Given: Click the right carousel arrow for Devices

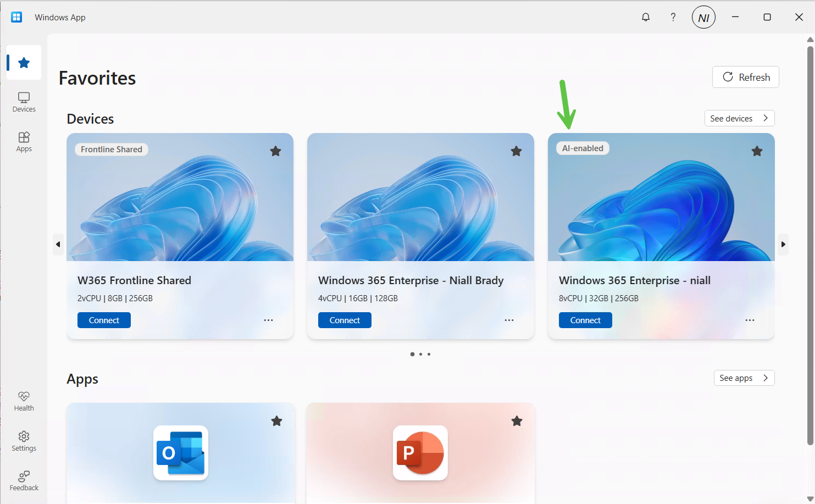Looking at the screenshot, I should (783, 244).
